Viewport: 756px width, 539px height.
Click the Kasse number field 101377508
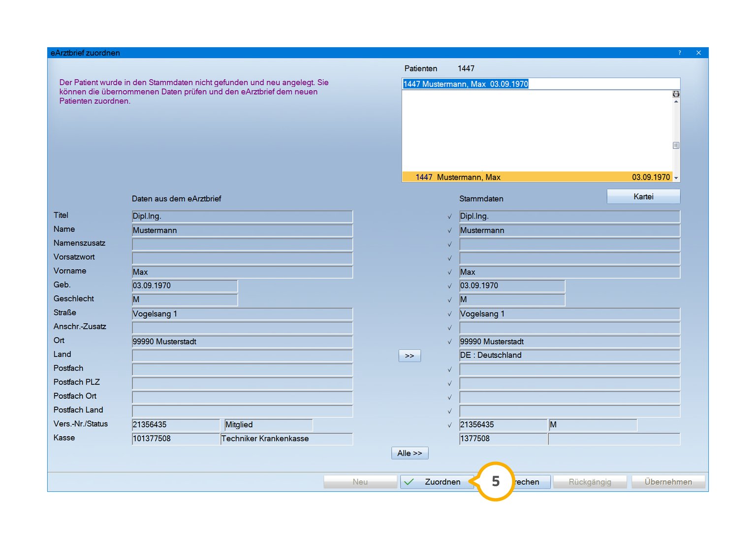click(x=176, y=439)
